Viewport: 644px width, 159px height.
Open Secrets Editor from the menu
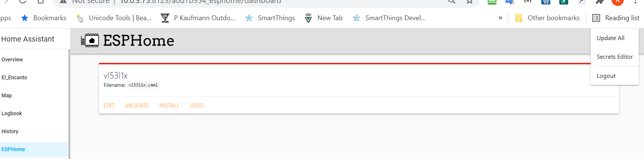615,57
